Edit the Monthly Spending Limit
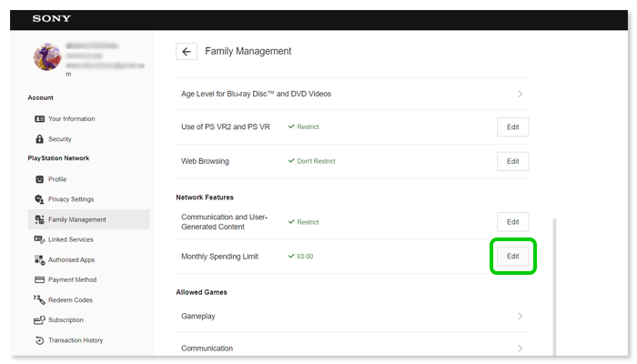The image size is (637, 364). pyautogui.click(x=512, y=257)
